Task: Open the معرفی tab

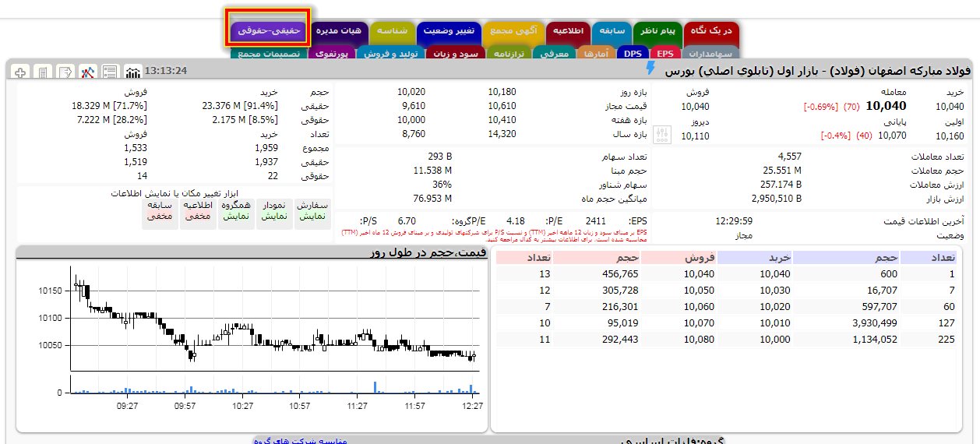Action: 555,54
